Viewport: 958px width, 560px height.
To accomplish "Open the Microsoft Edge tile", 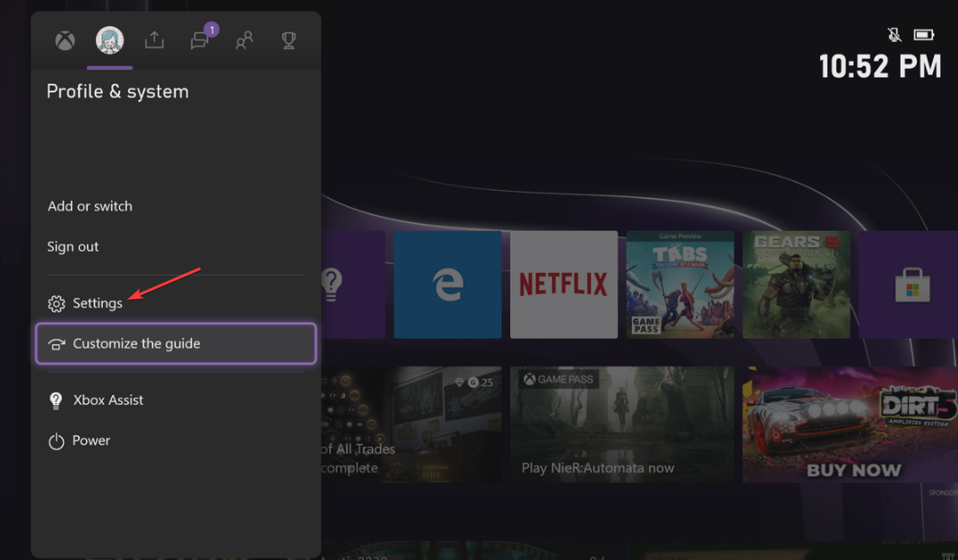I will pyautogui.click(x=448, y=285).
